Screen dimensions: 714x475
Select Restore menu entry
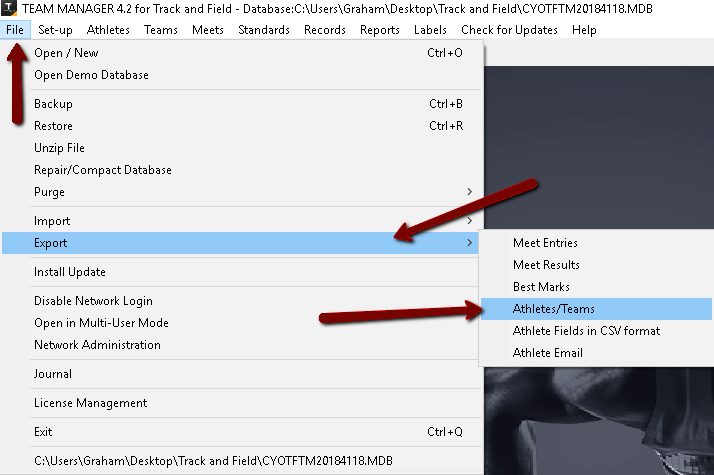pyautogui.click(x=241, y=126)
